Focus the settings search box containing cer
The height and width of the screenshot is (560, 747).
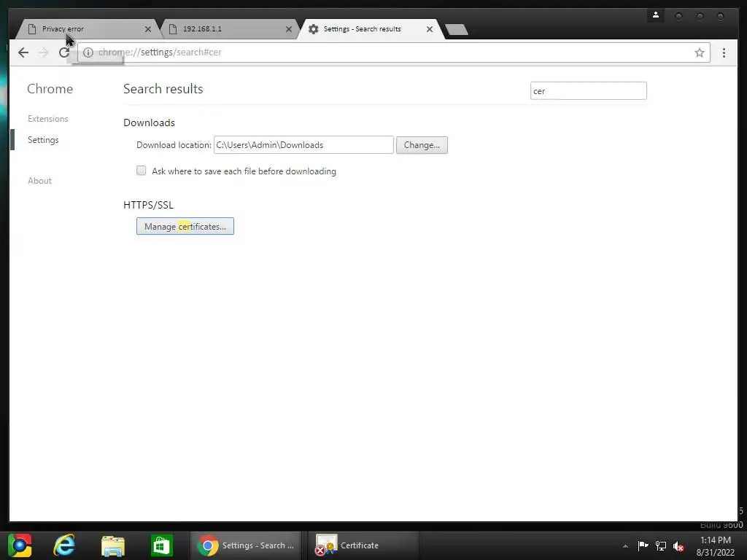589,91
